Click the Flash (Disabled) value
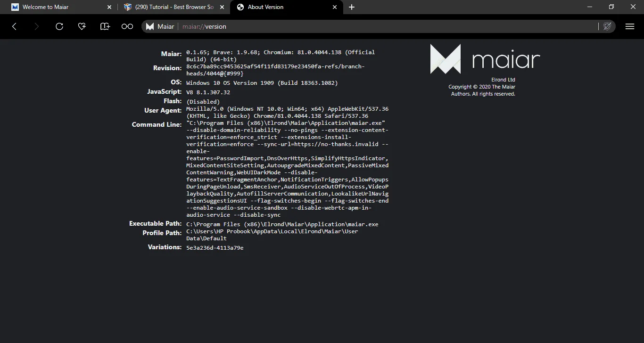The image size is (644, 343). point(203,102)
